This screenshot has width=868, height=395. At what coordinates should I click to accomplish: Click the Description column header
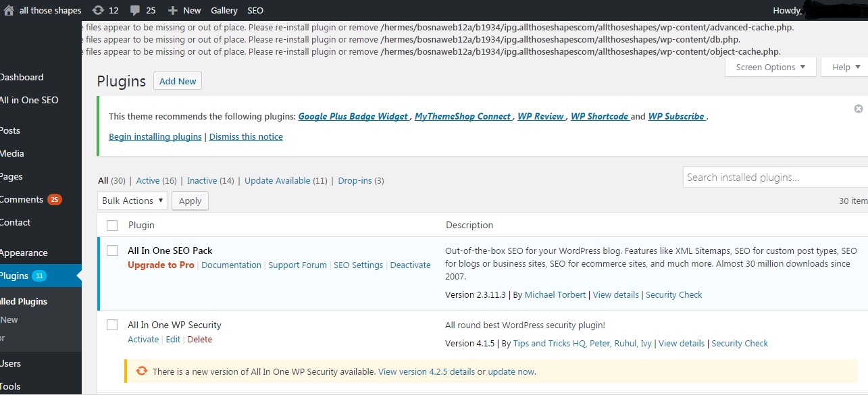469,225
